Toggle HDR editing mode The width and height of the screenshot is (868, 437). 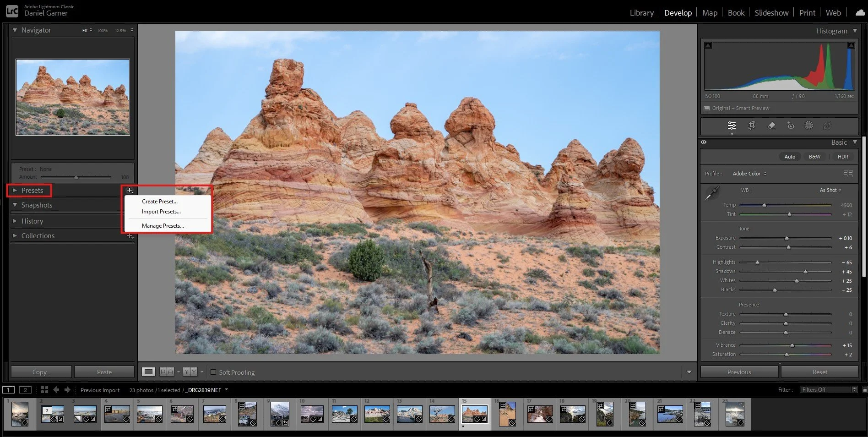[x=843, y=157]
